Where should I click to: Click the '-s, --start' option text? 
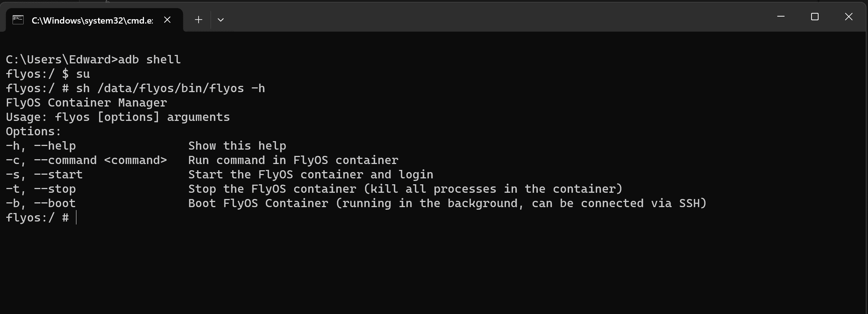click(44, 174)
